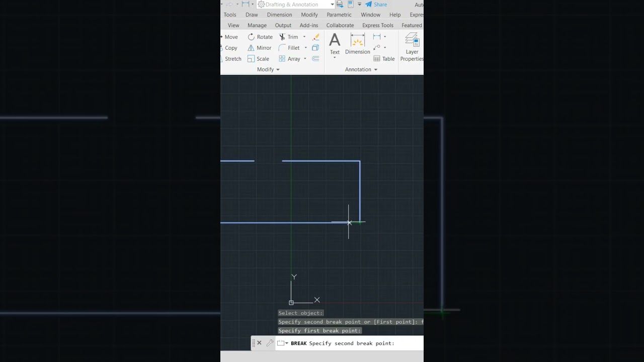Insert a Table

pyautogui.click(x=384, y=59)
